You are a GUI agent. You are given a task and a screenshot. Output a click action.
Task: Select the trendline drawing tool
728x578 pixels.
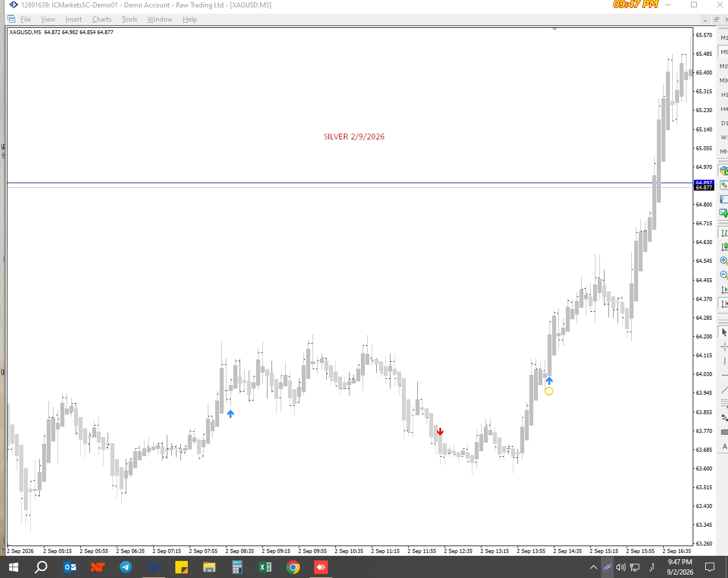(x=724, y=390)
